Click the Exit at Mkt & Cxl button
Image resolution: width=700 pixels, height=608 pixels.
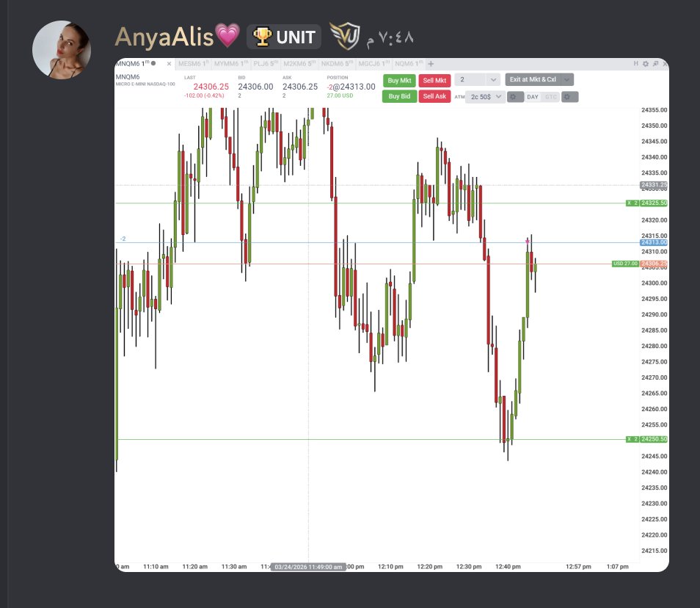(533, 79)
